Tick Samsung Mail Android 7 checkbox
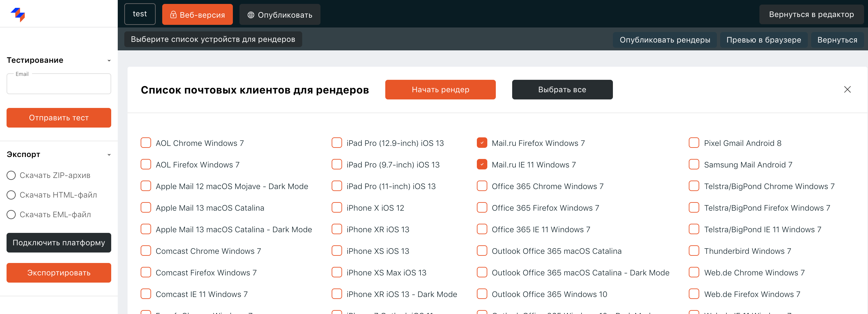868x314 pixels. [x=694, y=165]
